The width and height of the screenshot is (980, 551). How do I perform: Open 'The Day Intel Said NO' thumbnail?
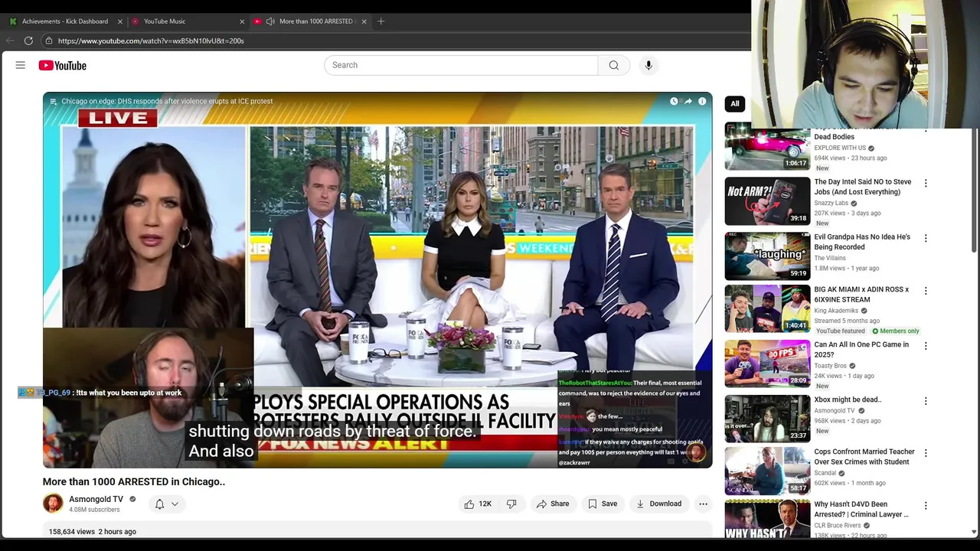tap(767, 201)
